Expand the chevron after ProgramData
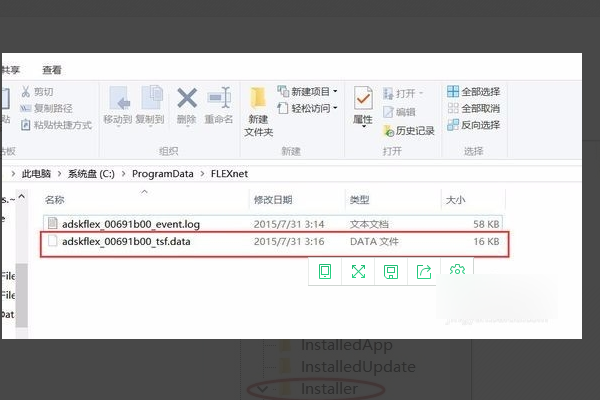The width and height of the screenshot is (600, 400). coord(202,174)
